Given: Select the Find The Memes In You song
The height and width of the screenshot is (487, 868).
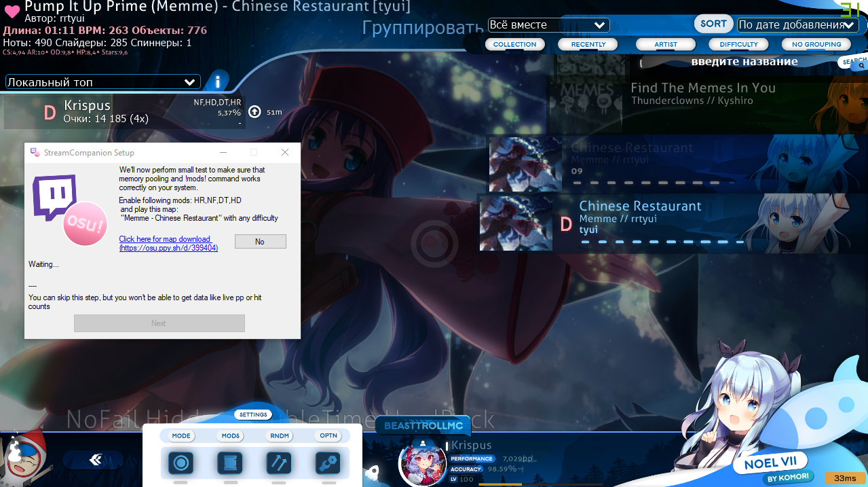Looking at the screenshot, I should 707,104.
